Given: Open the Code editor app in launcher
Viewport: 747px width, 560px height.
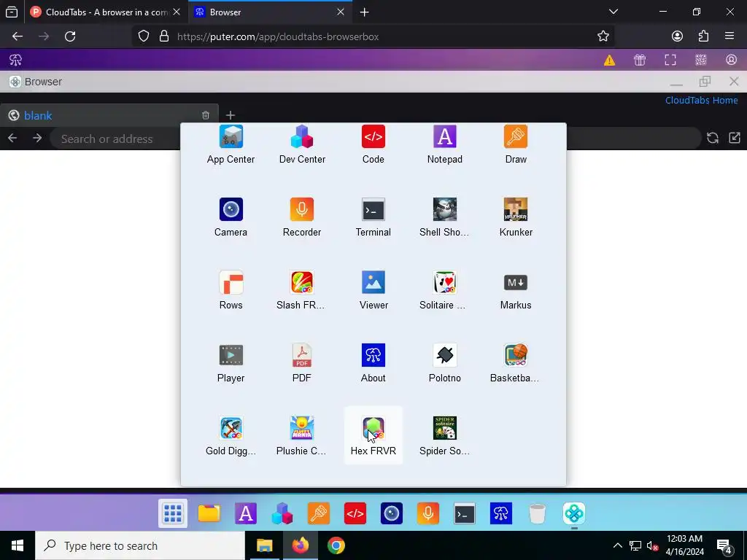Looking at the screenshot, I should pos(373,144).
